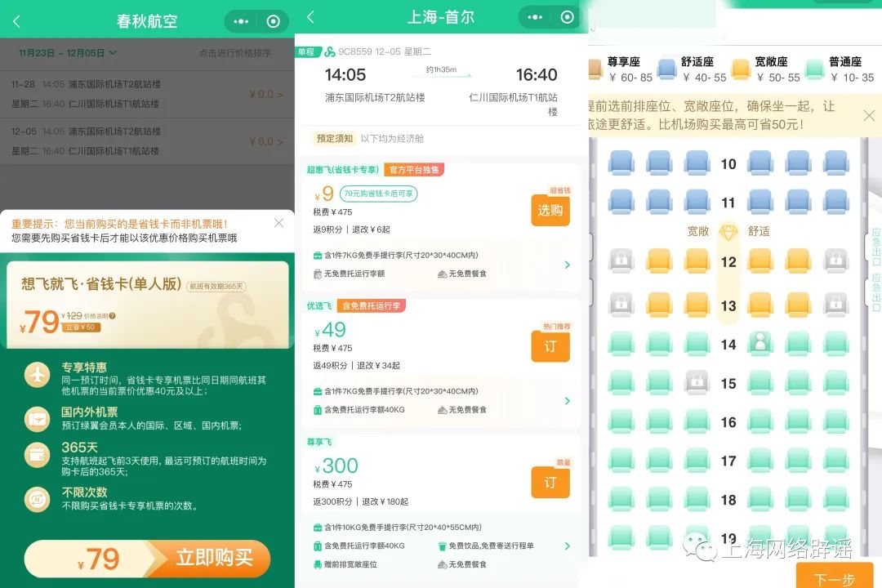
Task: Click 选购 for the ¥9 fare
Action: [550, 211]
